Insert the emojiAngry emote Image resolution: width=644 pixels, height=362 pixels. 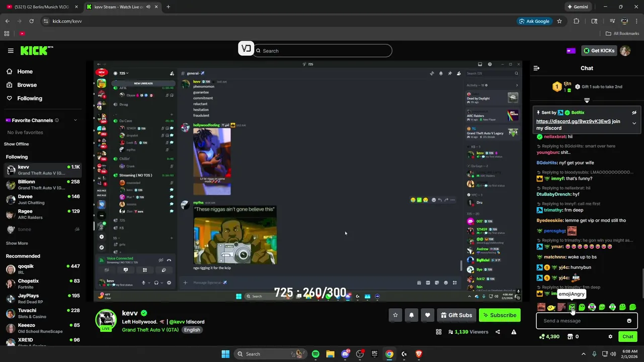572,307
